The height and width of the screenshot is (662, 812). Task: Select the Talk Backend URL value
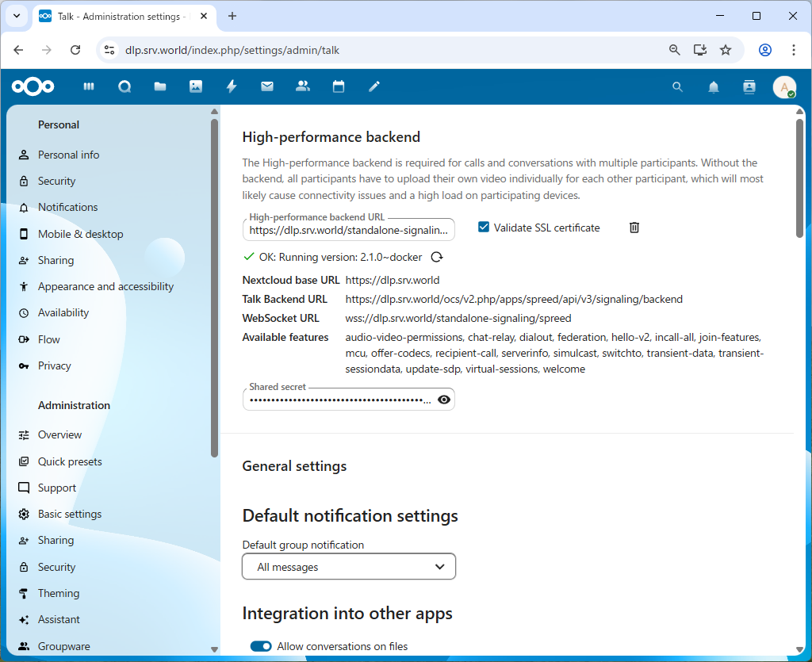coord(514,299)
